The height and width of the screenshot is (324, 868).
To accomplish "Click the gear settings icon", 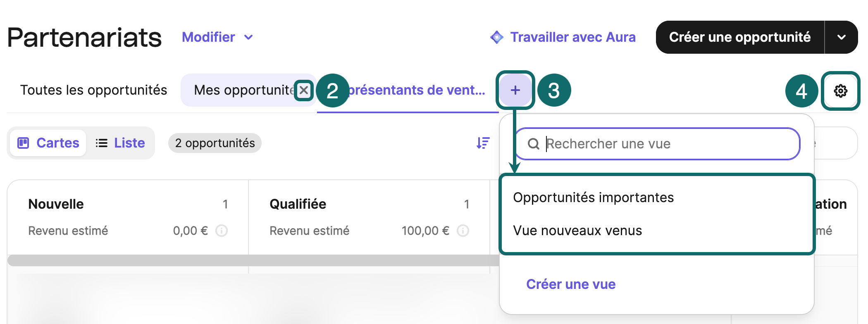I will (x=840, y=91).
